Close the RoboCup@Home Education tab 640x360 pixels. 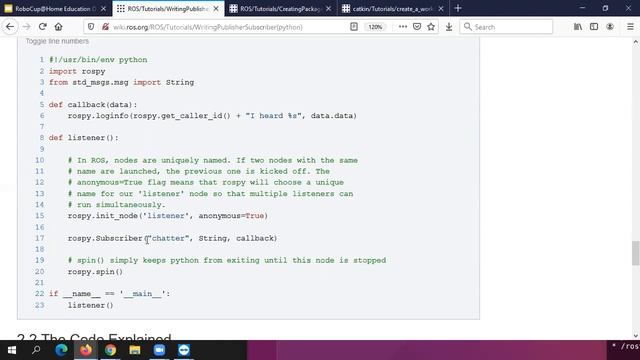(x=103, y=9)
